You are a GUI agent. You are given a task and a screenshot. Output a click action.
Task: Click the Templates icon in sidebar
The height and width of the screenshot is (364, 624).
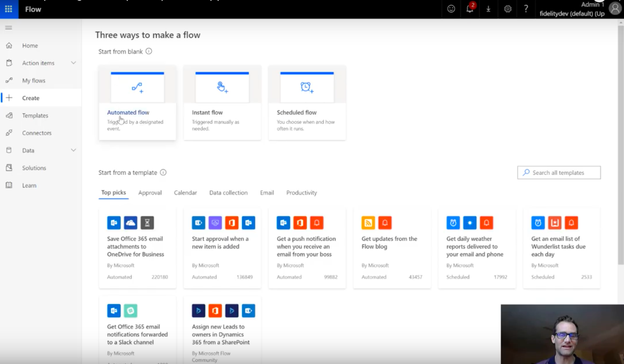pos(9,115)
